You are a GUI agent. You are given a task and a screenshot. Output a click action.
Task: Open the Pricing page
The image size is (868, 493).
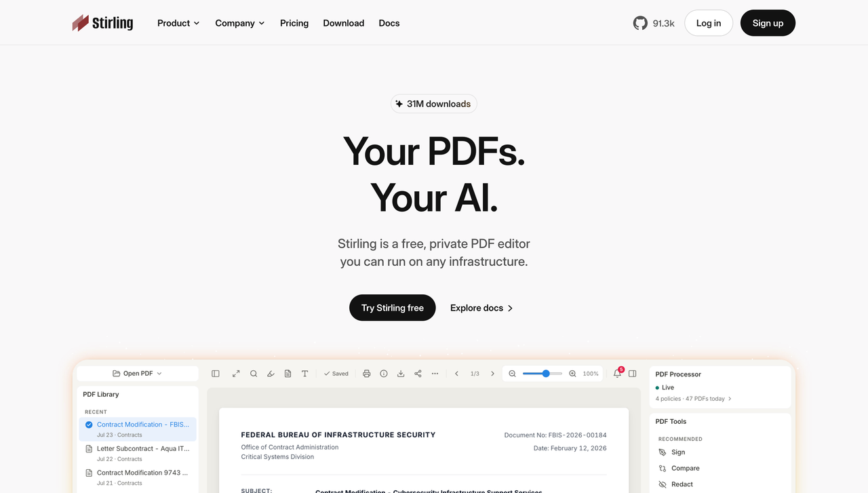point(294,23)
